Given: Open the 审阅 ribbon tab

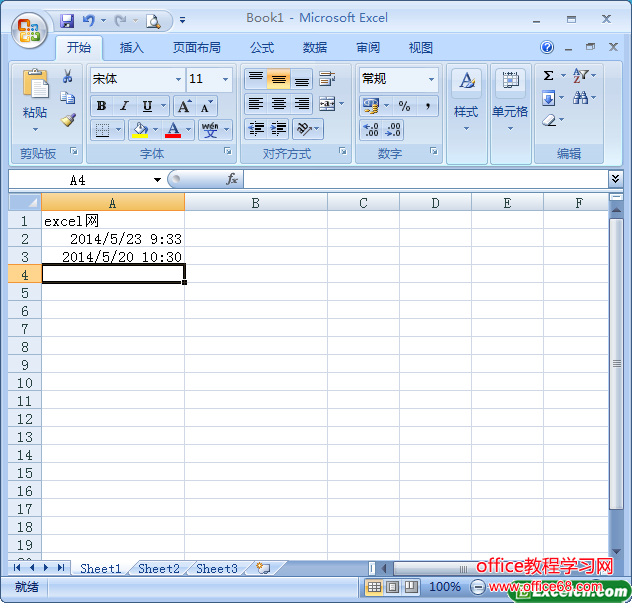Looking at the screenshot, I should pos(368,48).
